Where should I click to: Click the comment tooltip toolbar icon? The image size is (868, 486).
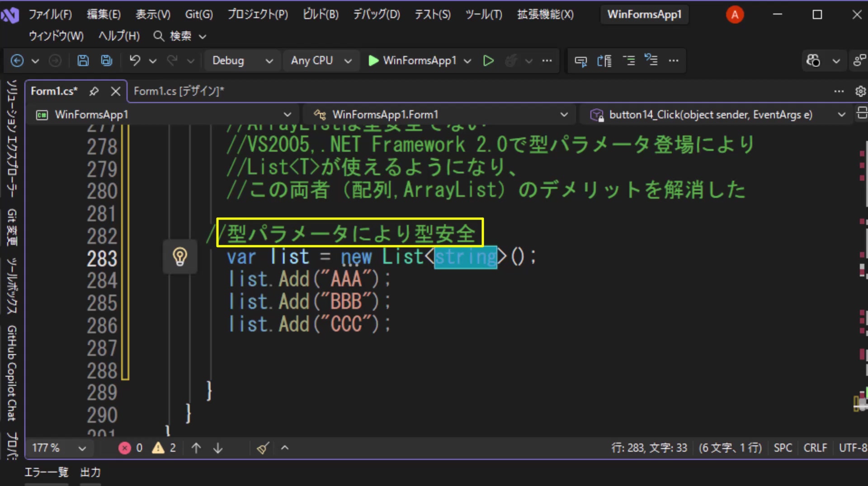pyautogui.click(x=580, y=61)
